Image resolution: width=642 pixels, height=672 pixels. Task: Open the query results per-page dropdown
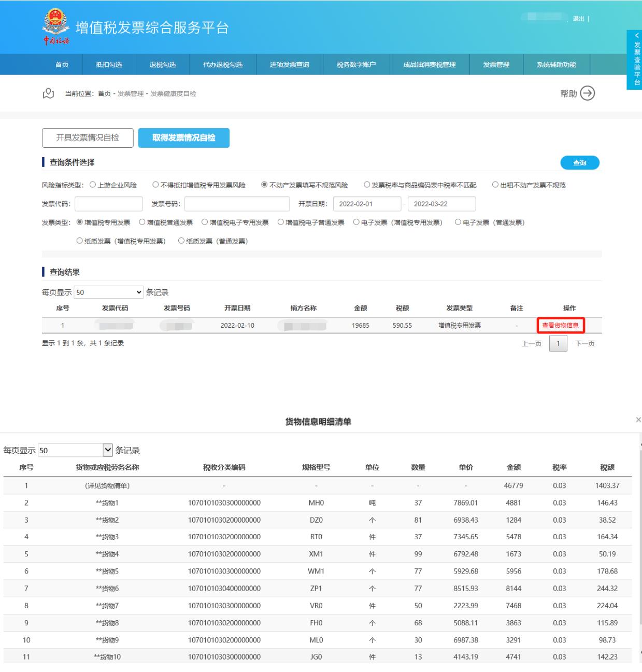[x=108, y=292]
